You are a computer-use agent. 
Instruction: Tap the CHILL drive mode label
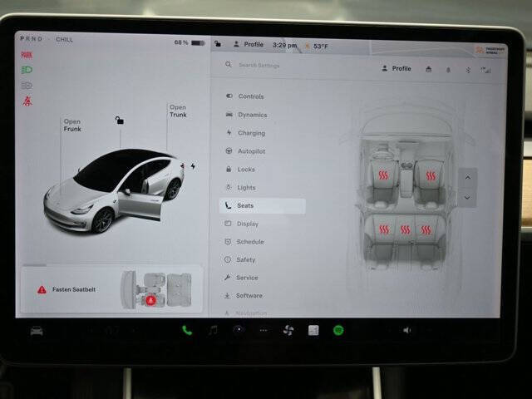point(65,39)
